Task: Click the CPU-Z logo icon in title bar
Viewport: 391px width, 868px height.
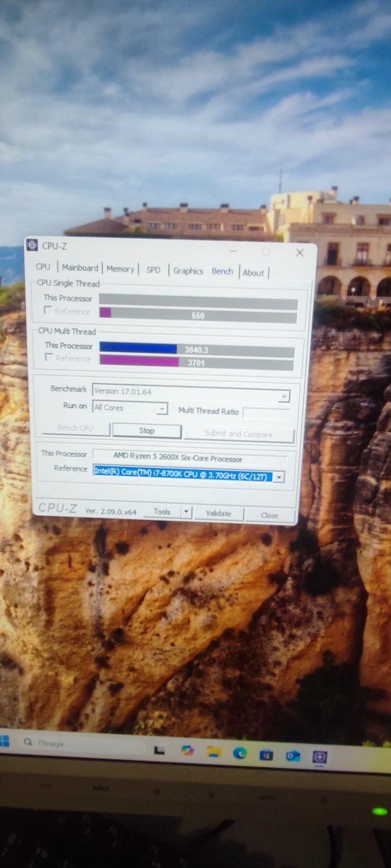Action: click(32, 245)
